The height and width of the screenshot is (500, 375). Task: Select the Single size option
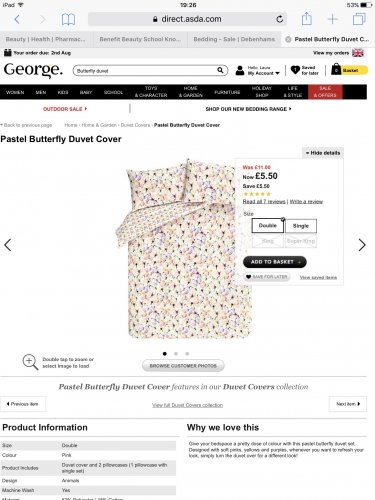tap(301, 226)
